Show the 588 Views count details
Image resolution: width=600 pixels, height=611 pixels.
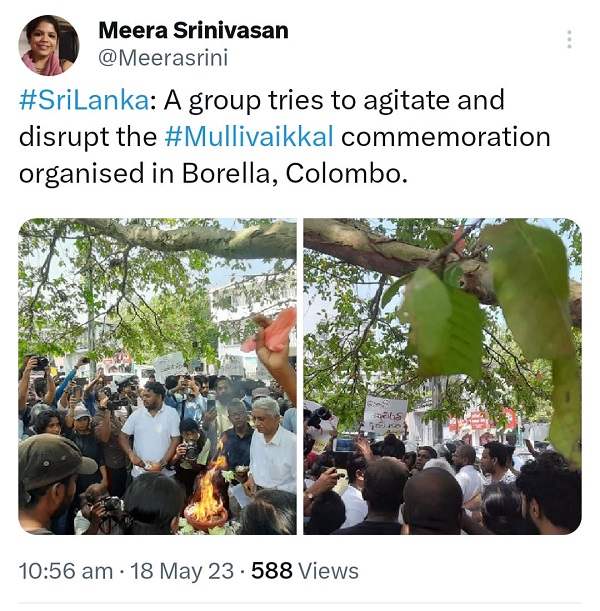point(305,571)
